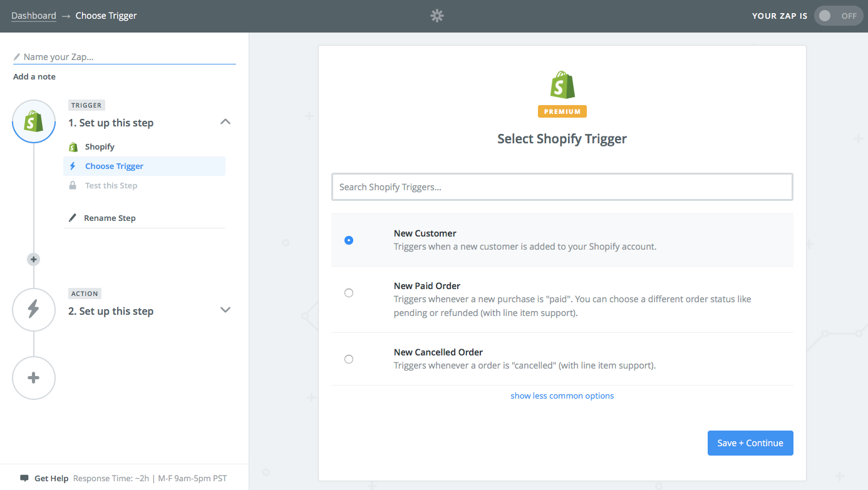Click the pencil icon beside Name your Zap
The image size is (868, 490).
(x=17, y=57)
